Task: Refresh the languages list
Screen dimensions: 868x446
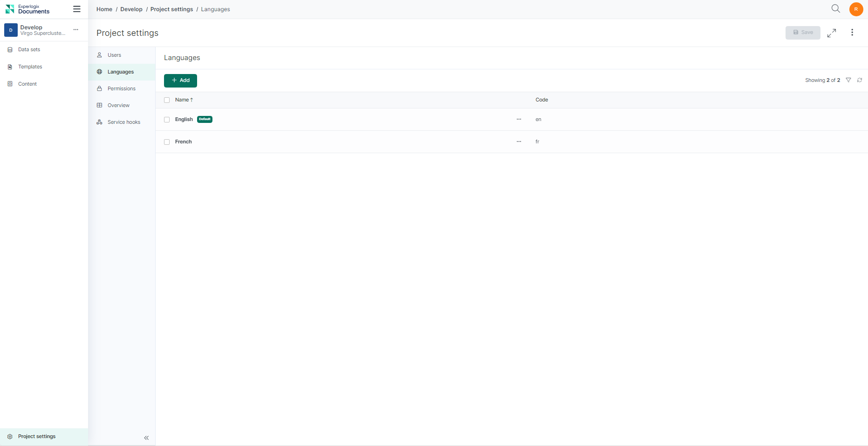Action: point(860,80)
